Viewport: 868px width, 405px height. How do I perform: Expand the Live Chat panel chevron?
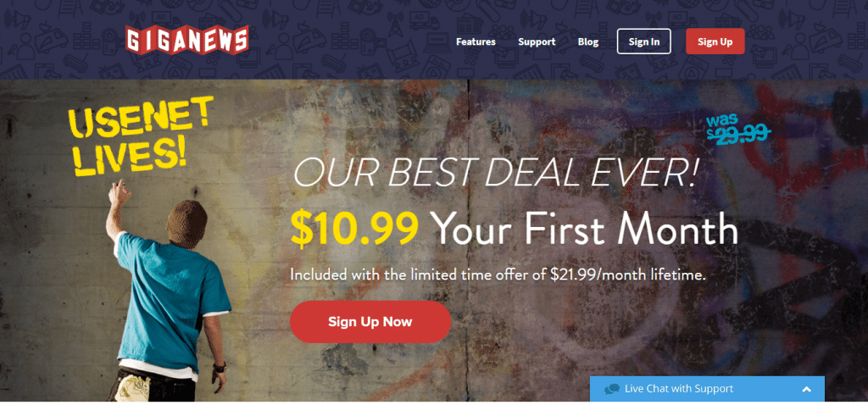[807, 389]
